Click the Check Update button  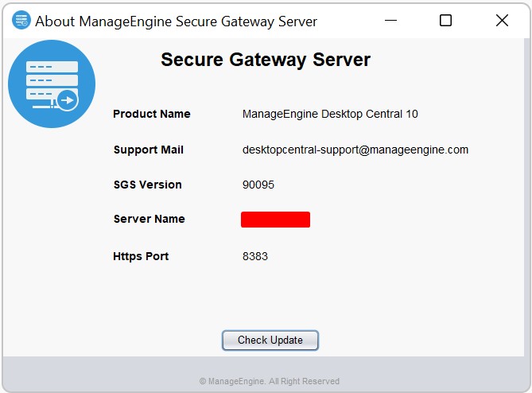(270, 340)
